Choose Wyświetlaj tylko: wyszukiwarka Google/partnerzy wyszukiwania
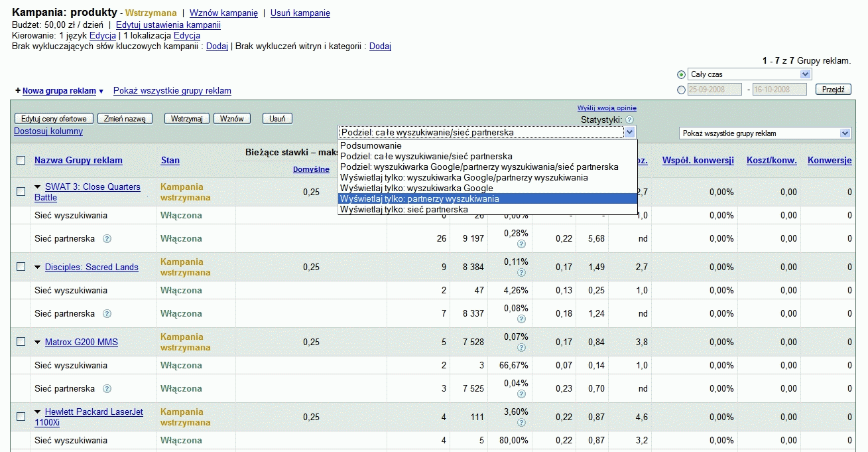The image size is (868, 452). (x=487, y=177)
